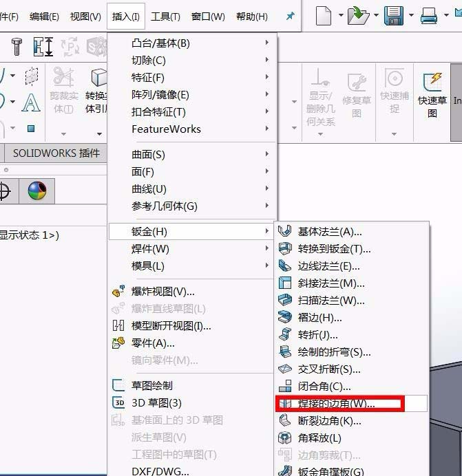
Task: Open the 帮助(H) menu
Action: click(x=252, y=17)
